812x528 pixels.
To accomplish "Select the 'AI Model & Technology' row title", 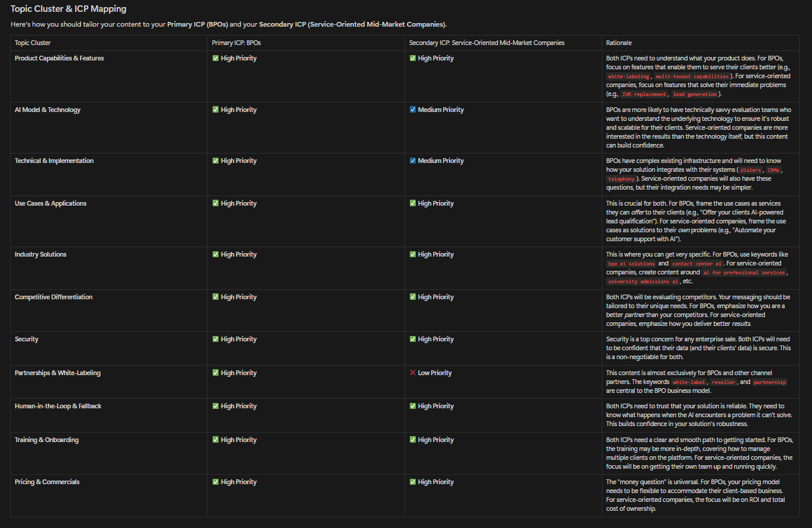I will [47, 110].
